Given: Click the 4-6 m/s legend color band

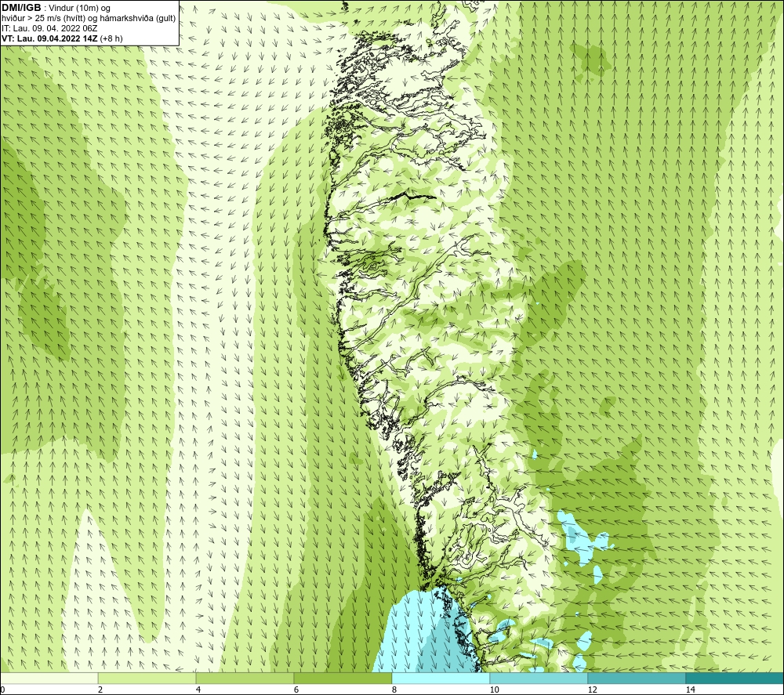Looking at the screenshot, I should tap(245, 678).
